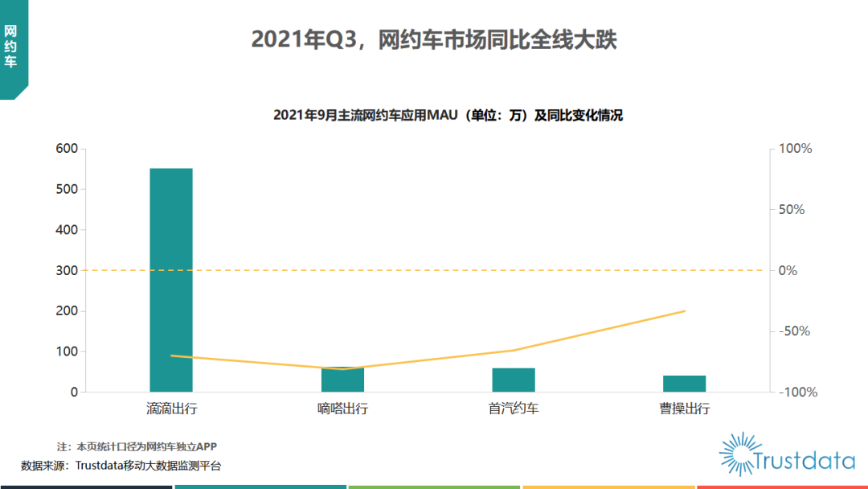Click the slide title about 2021年Q3
The height and width of the screenshot is (489, 868).
coord(434,39)
